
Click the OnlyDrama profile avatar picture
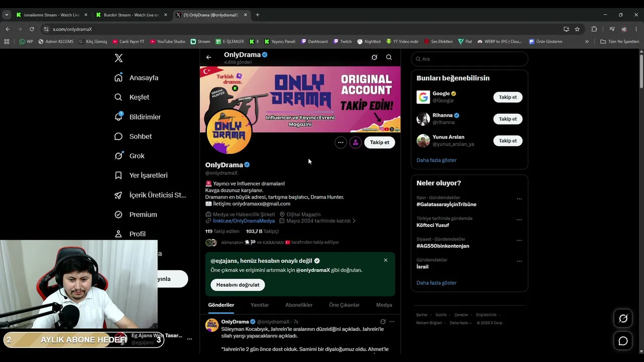click(229, 132)
